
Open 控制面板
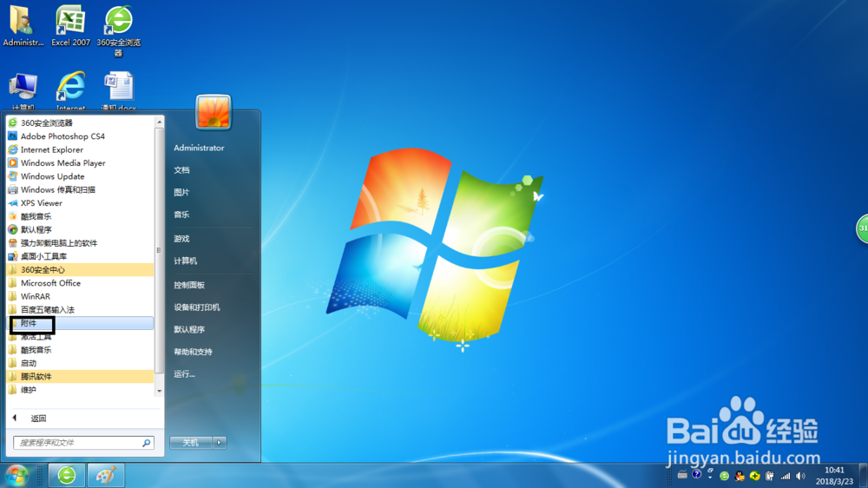click(x=188, y=286)
